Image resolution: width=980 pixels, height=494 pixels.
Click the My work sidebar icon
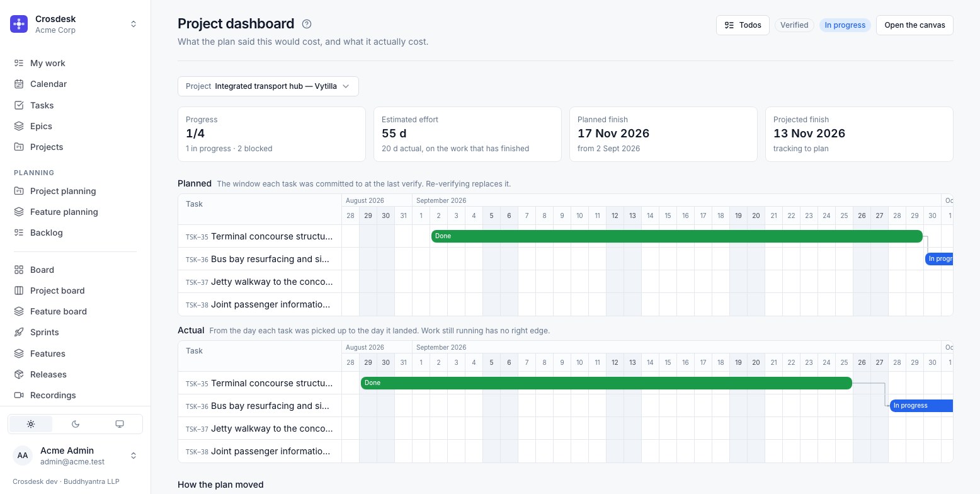click(x=19, y=63)
